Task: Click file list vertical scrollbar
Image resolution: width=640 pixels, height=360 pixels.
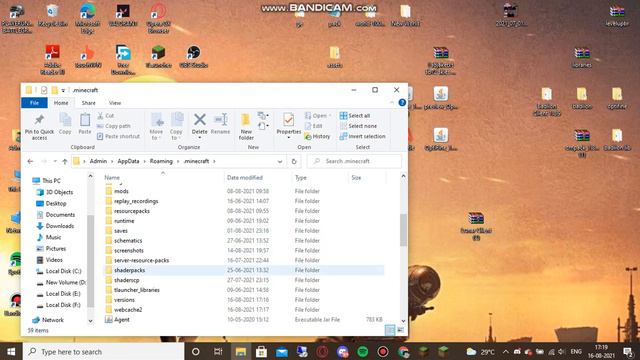Action: 403,230
